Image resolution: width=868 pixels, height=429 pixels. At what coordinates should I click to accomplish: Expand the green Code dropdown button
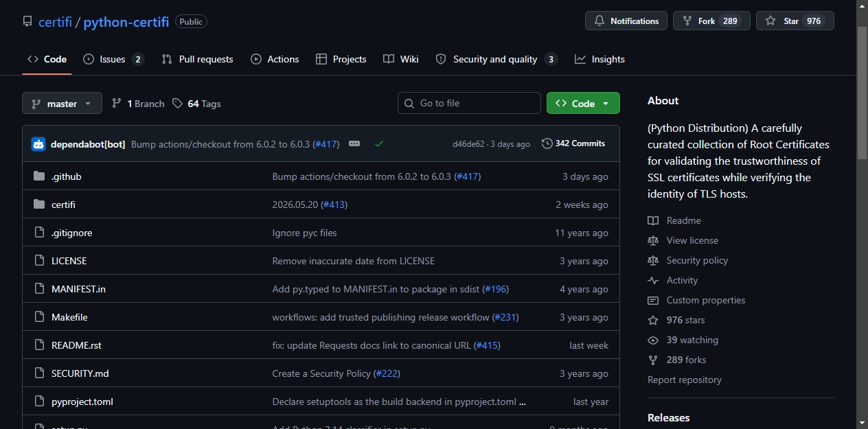point(583,103)
